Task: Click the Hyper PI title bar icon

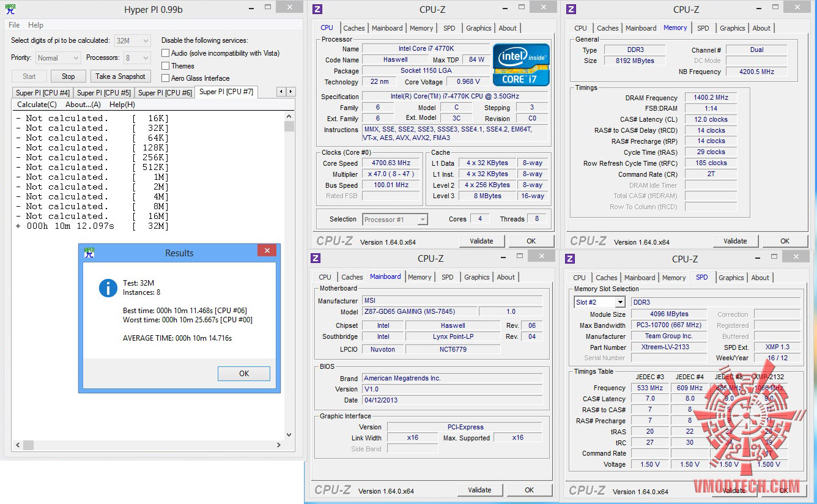Action: tap(11, 9)
